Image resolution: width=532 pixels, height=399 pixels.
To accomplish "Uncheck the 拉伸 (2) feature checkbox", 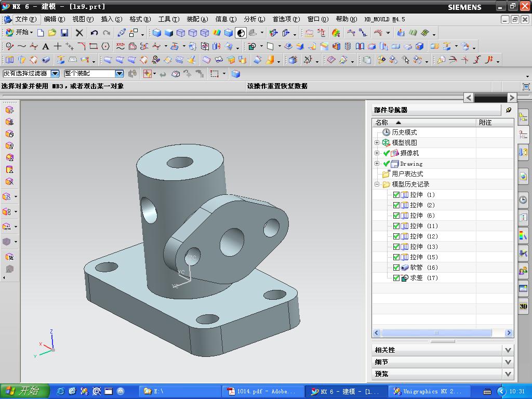I will pos(396,205).
